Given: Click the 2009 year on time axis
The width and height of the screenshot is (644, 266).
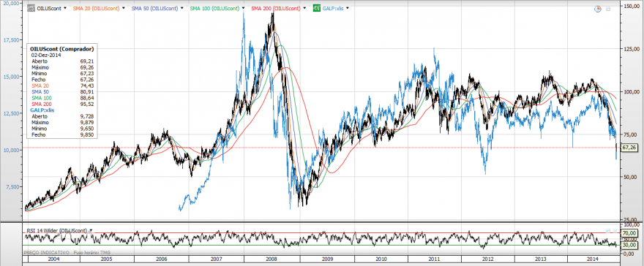Looking at the screenshot, I should (327, 259).
